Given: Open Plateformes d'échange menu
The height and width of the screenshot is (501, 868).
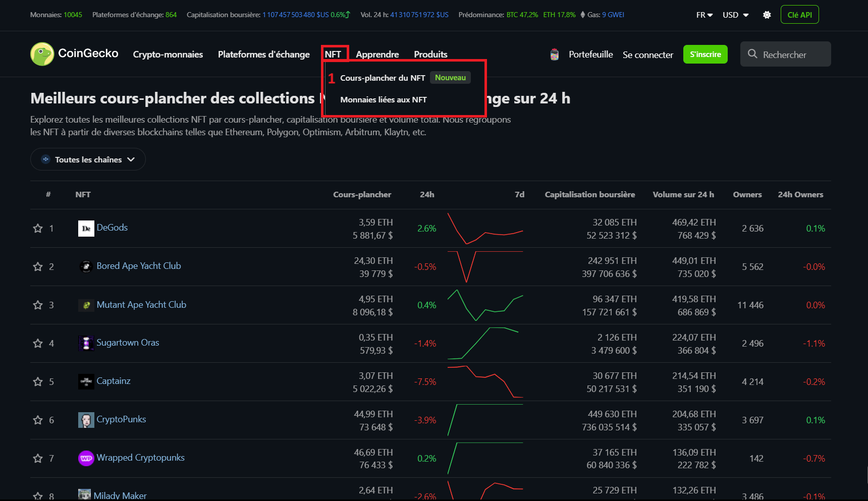Looking at the screenshot, I should click(x=264, y=54).
